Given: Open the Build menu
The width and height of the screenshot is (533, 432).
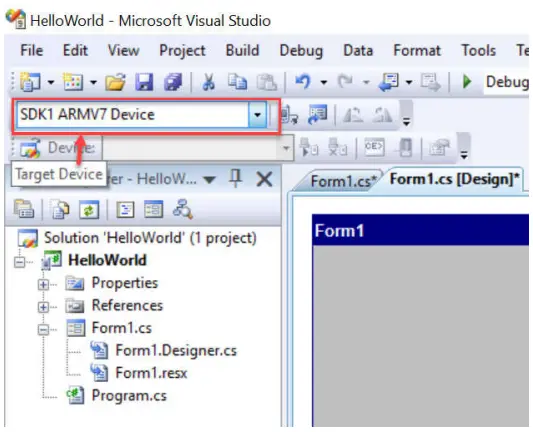Looking at the screenshot, I should pos(242,50).
